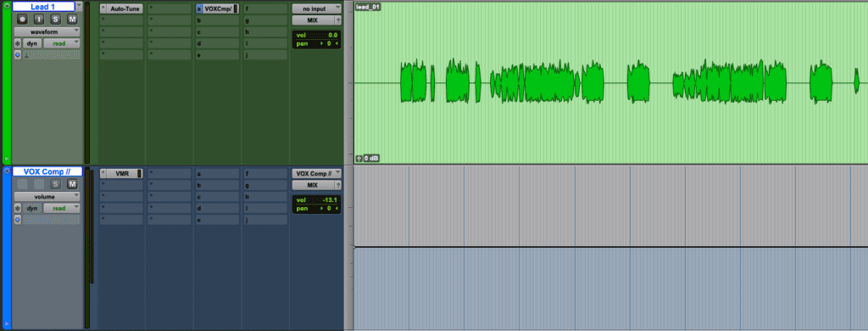This screenshot has height=331, width=868.
Task: Select the lead_01 audio waveform clip
Action: coord(610,82)
